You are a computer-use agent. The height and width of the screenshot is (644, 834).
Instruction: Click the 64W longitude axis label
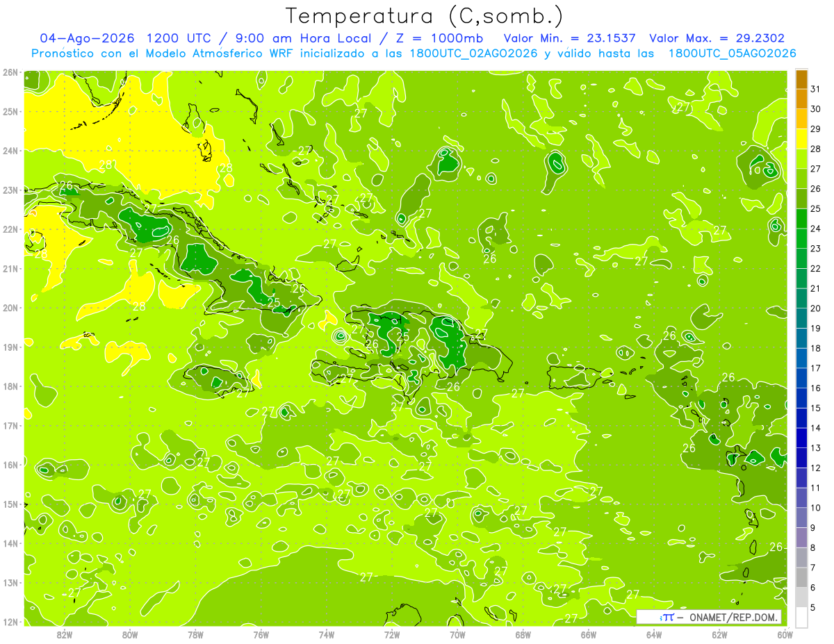click(x=655, y=634)
